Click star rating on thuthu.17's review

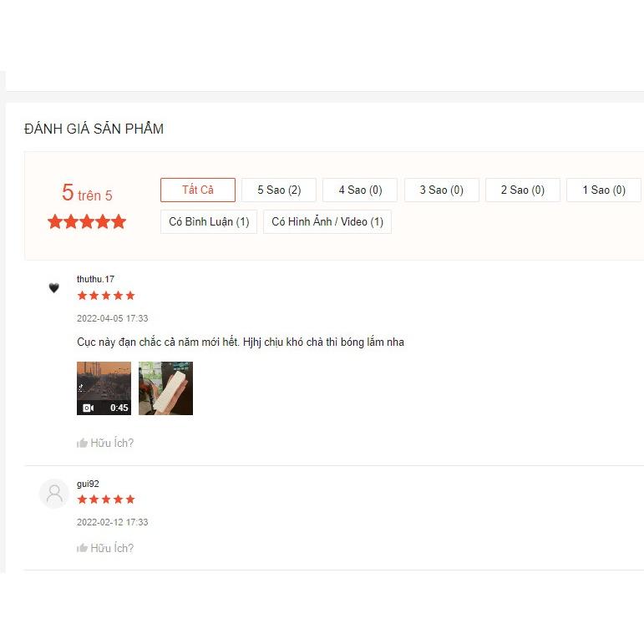pos(106,296)
